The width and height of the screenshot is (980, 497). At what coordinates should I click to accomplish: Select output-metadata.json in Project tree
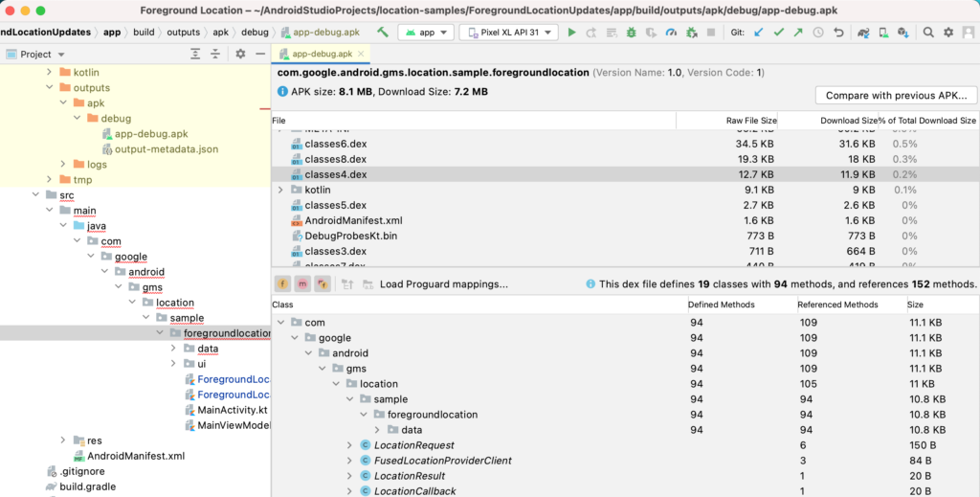point(167,148)
